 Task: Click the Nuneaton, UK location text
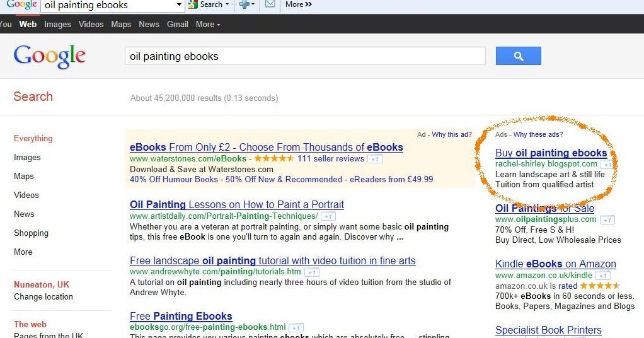pyautogui.click(x=42, y=284)
